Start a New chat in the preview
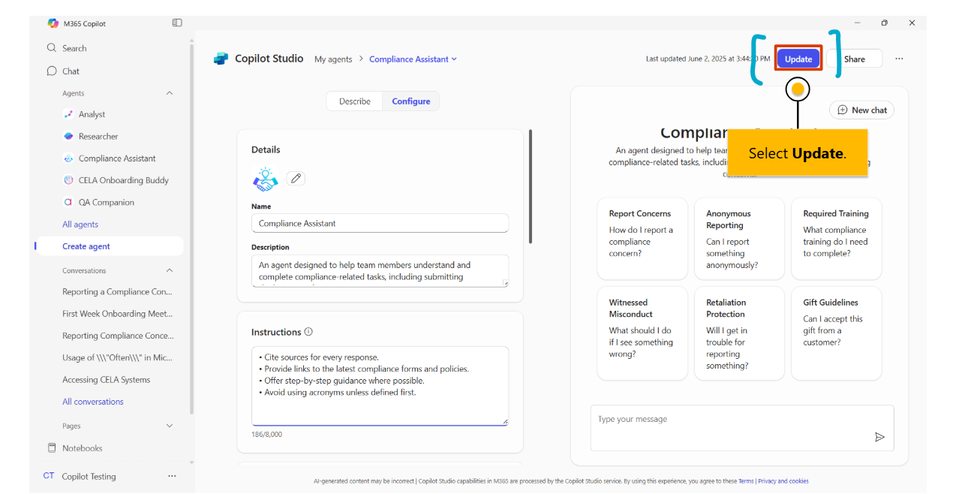The height and width of the screenshot is (494, 980). pyautogui.click(x=861, y=110)
